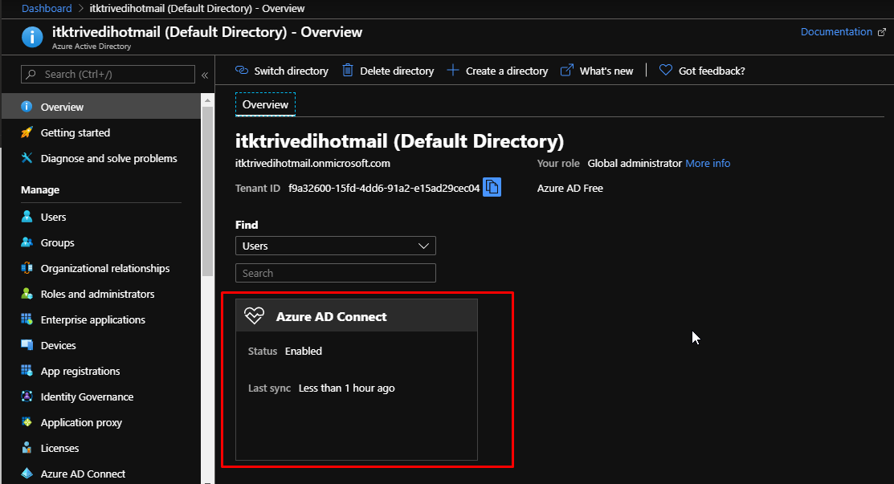Open the Find Users dropdown
Viewport: 894px width, 484px height.
[x=335, y=246]
